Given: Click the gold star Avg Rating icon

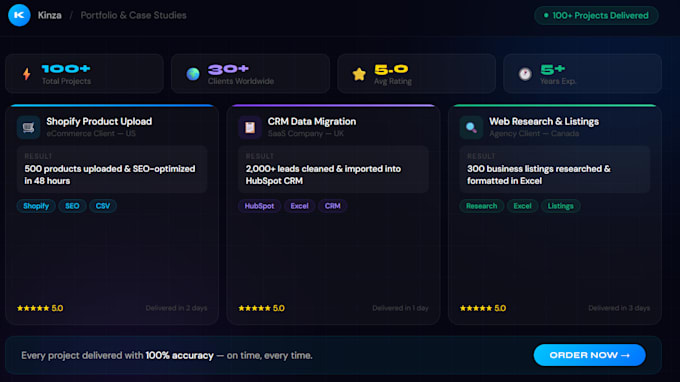Looking at the screenshot, I should click(359, 74).
